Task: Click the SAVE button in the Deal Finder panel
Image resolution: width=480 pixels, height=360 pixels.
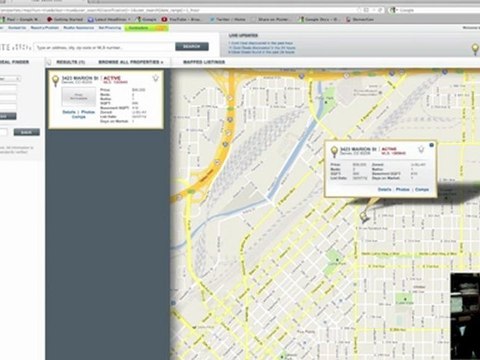Action: tap(27, 132)
